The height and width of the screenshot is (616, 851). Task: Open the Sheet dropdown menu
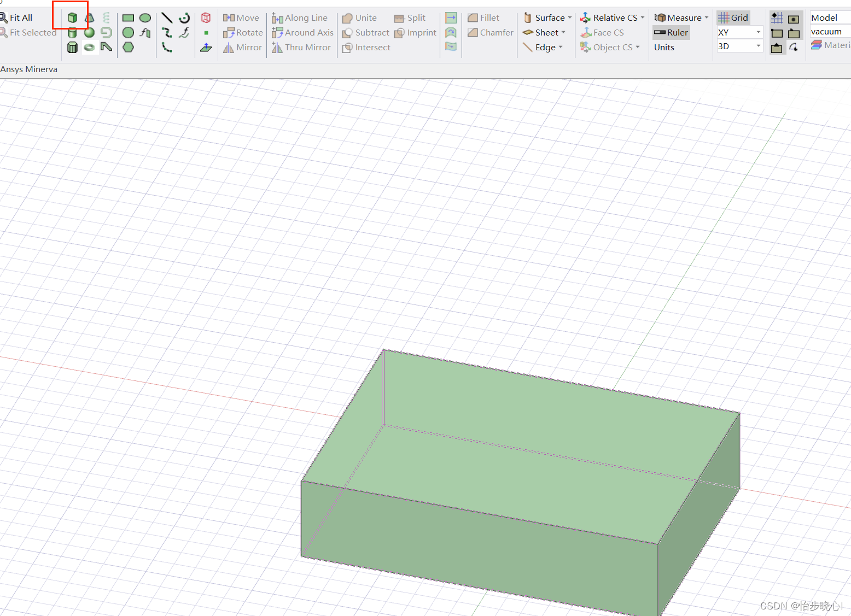point(544,33)
